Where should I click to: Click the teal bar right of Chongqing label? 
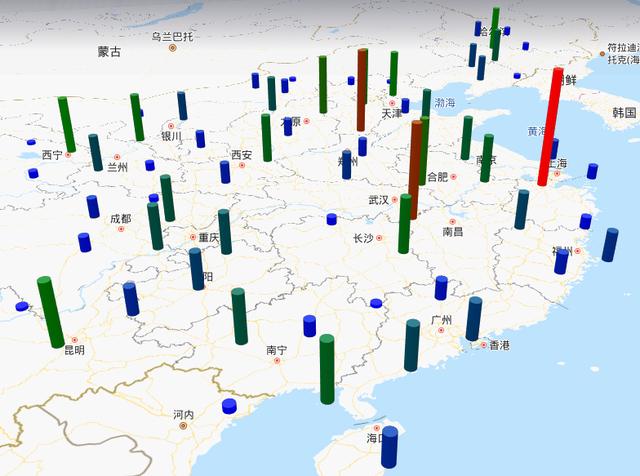tap(225, 232)
